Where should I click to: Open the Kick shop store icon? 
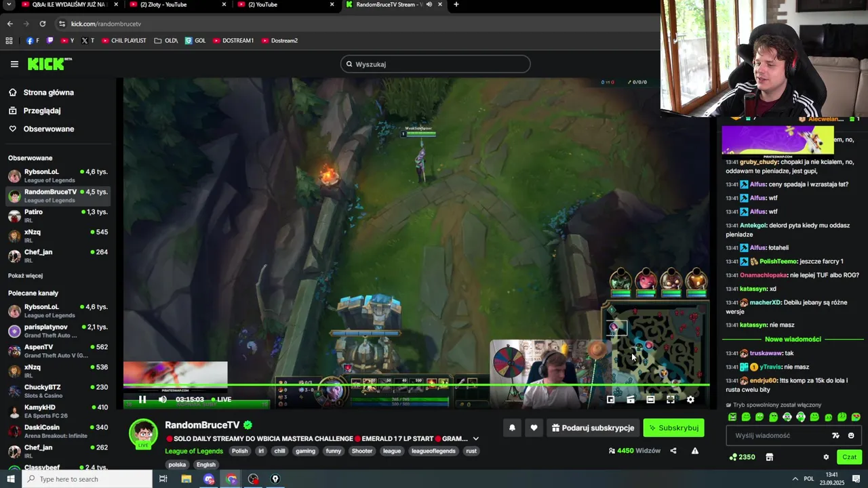pos(769,457)
